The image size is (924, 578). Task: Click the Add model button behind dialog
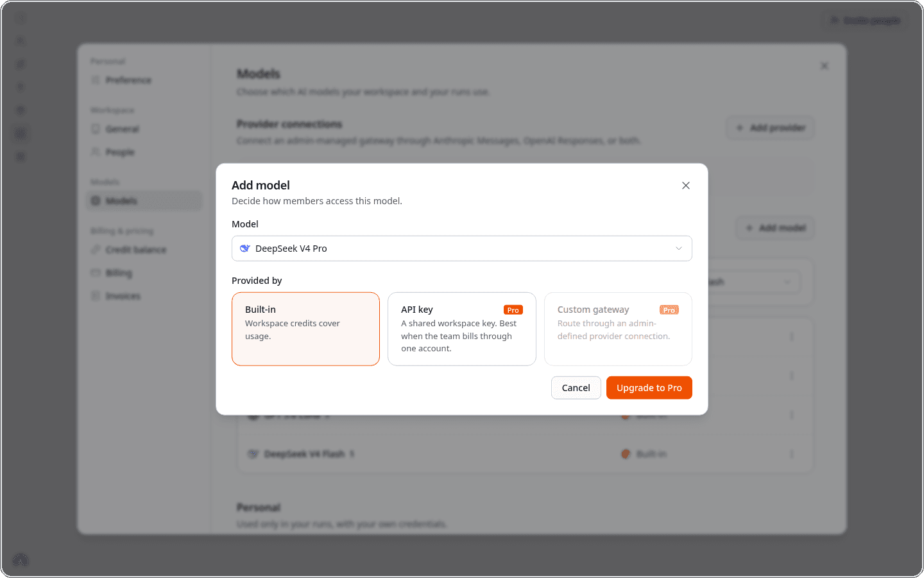[x=775, y=228]
